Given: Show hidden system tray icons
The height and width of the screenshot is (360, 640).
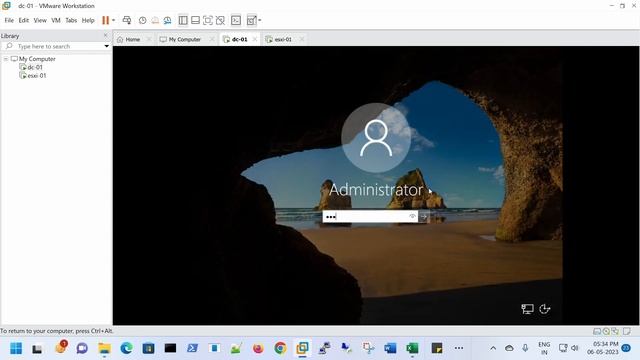Looking at the screenshot, I should pyautogui.click(x=493, y=348).
